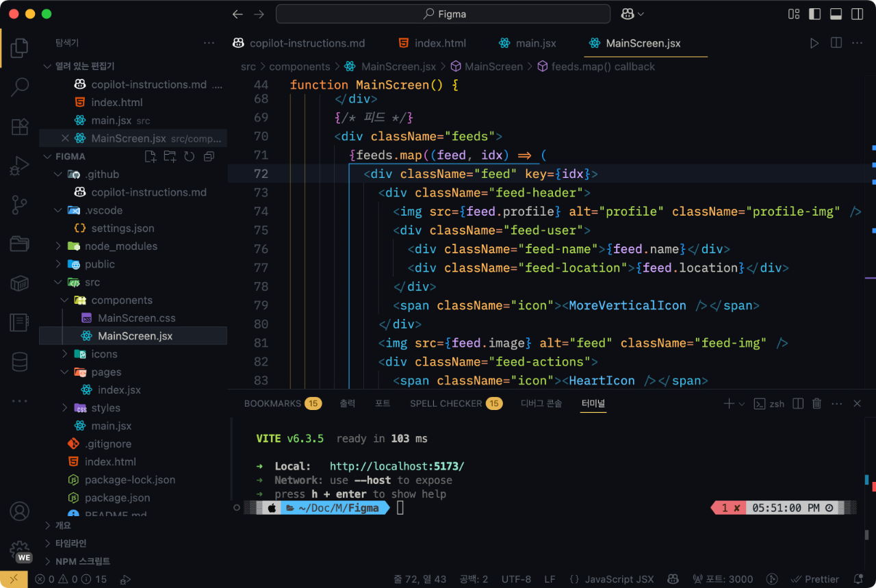Collapse all folders in FIGMA explorer

point(209,156)
